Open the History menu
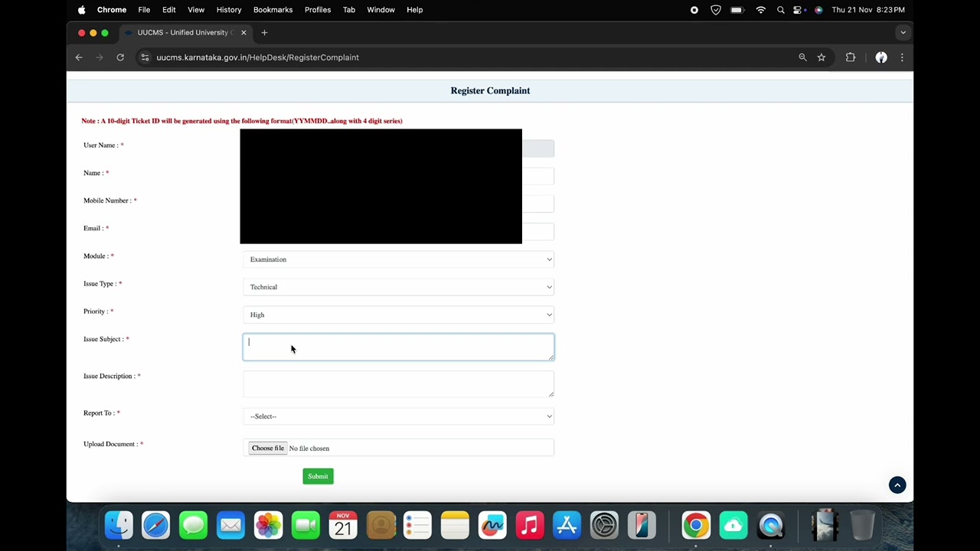The width and height of the screenshot is (980, 551). [229, 10]
